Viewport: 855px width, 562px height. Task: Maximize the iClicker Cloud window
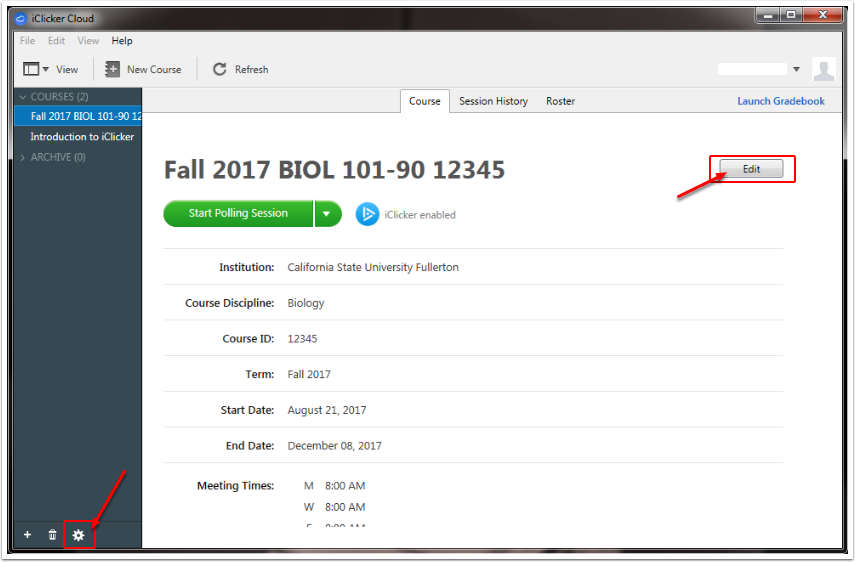coord(791,15)
